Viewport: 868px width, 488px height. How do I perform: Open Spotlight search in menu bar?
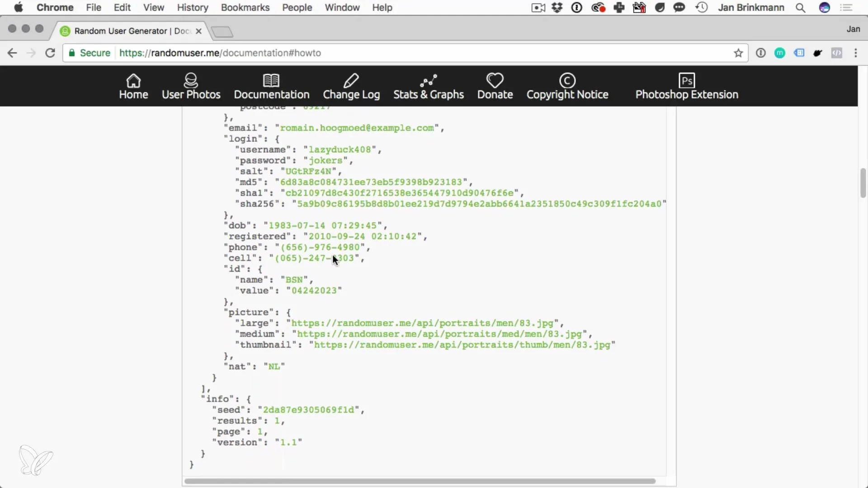coord(801,8)
